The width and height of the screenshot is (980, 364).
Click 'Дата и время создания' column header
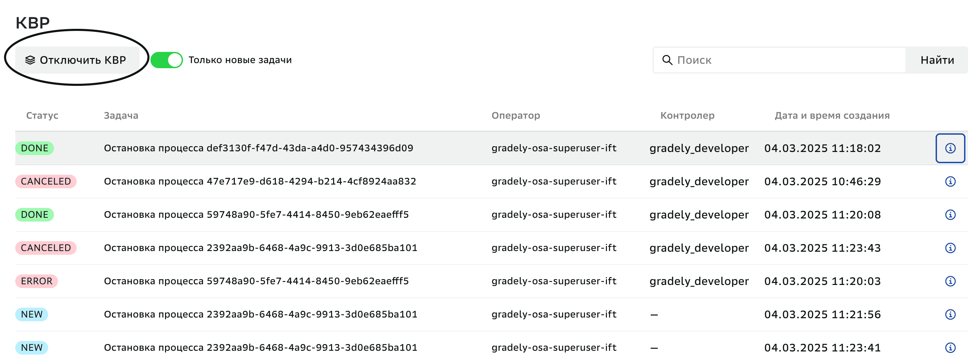[832, 115]
